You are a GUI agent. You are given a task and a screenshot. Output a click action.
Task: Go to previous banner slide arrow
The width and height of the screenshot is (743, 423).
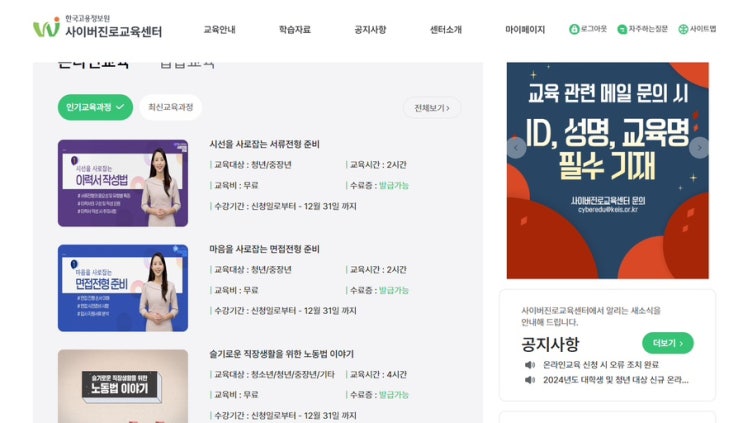[516, 148]
